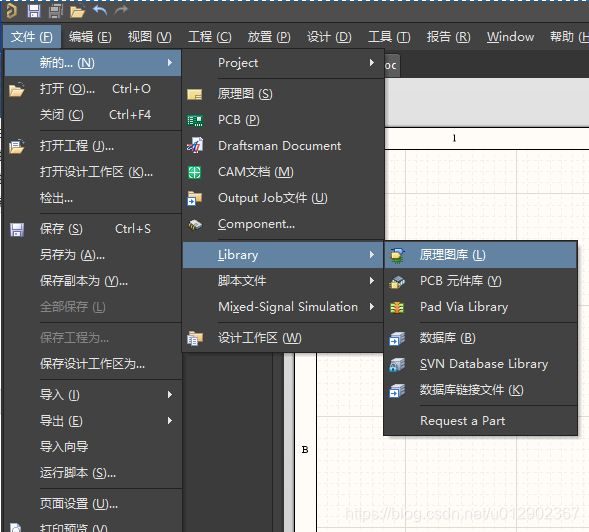Click the folder icon next to 打开 (O)
Image resolution: width=589 pixels, height=532 pixels.
coord(17,89)
